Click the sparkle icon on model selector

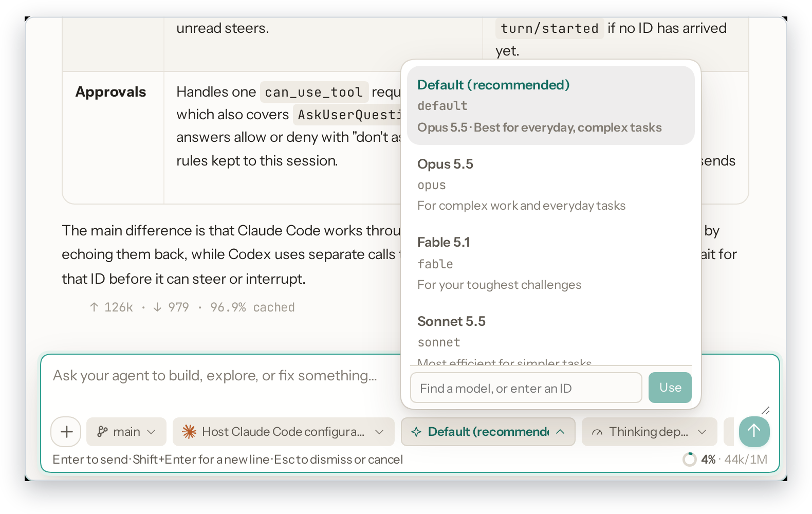[416, 432]
